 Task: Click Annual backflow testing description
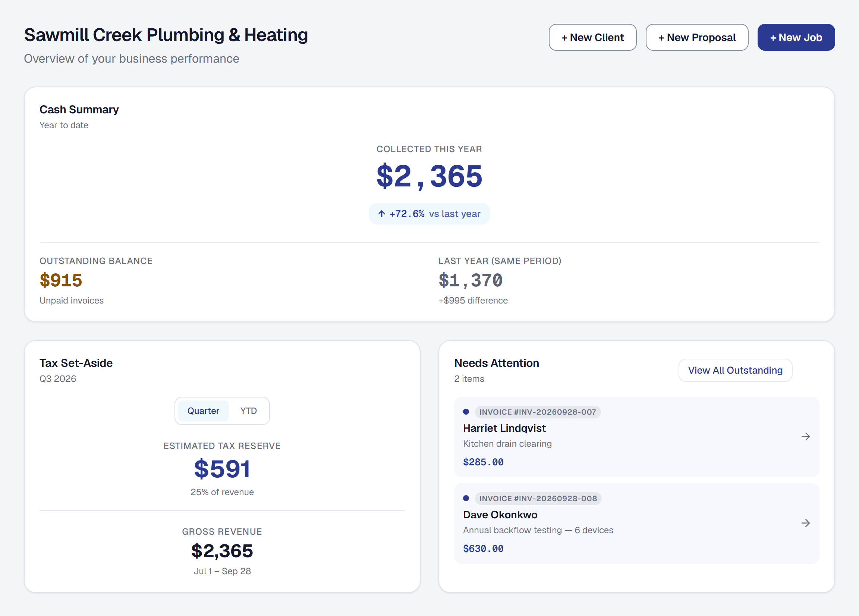[x=538, y=530]
